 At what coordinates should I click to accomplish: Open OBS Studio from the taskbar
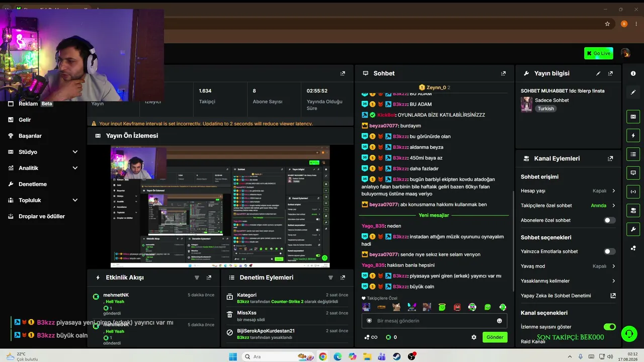tap(412, 357)
